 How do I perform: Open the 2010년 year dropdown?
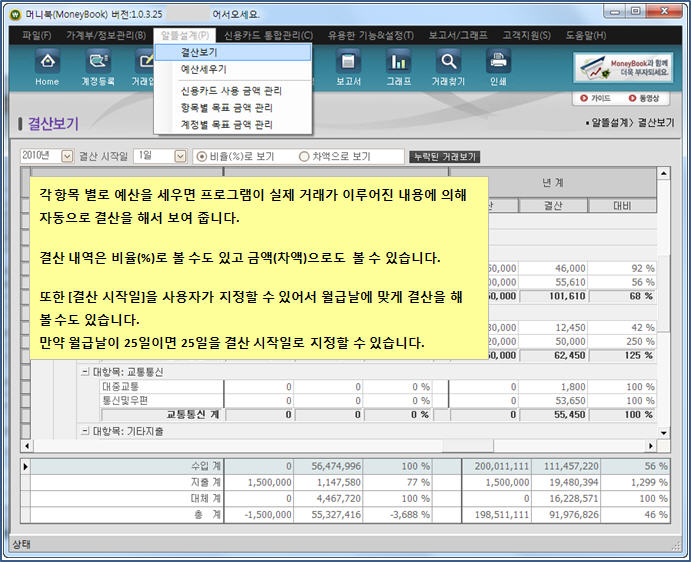click(67, 157)
